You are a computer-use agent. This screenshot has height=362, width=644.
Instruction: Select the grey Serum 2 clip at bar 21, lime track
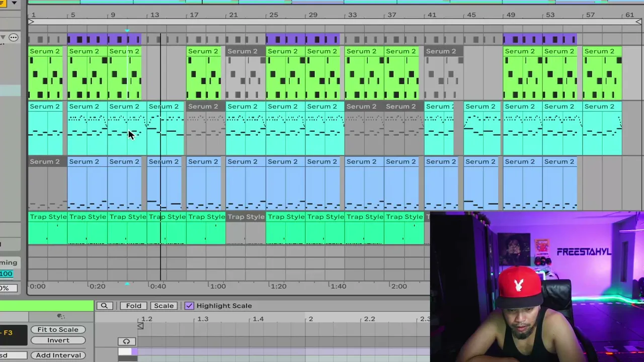click(246, 73)
